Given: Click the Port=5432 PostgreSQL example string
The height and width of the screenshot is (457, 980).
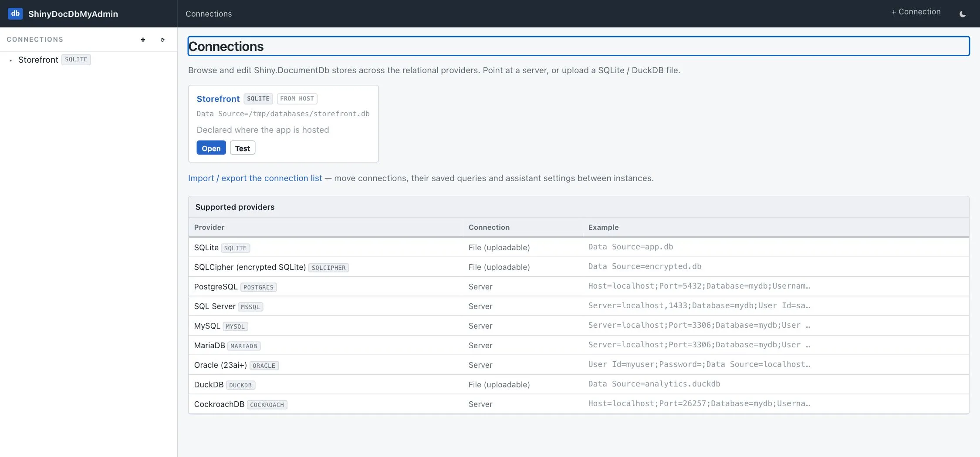Looking at the screenshot, I should (699, 286).
